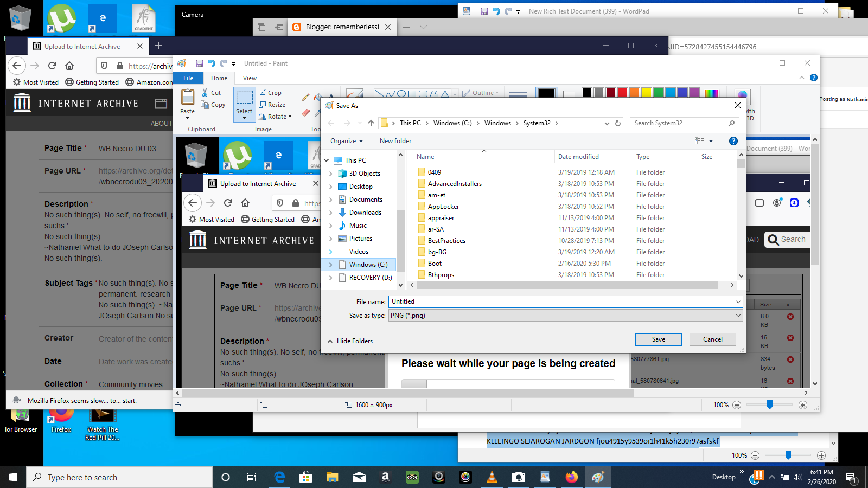Pick the yellow color swatch in Paint
Image resolution: width=868 pixels, height=488 pixels.
pyautogui.click(x=647, y=93)
